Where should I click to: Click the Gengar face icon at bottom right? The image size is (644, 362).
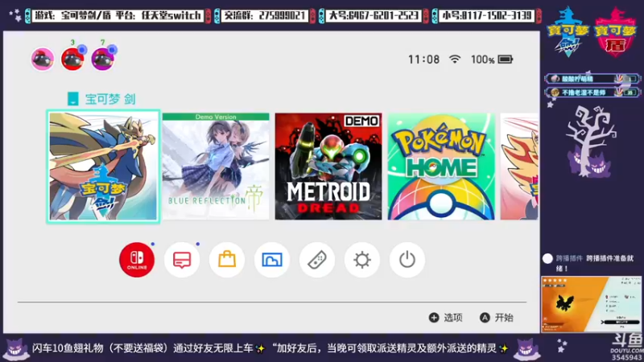pos(527,349)
